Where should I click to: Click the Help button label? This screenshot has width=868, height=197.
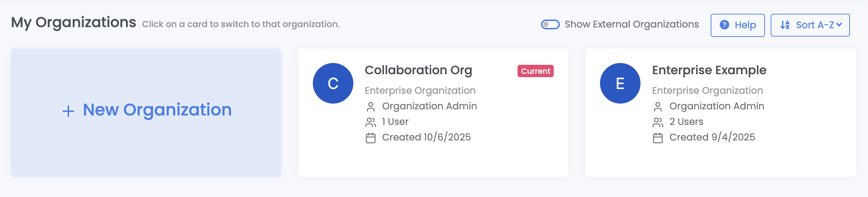click(x=745, y=25)
